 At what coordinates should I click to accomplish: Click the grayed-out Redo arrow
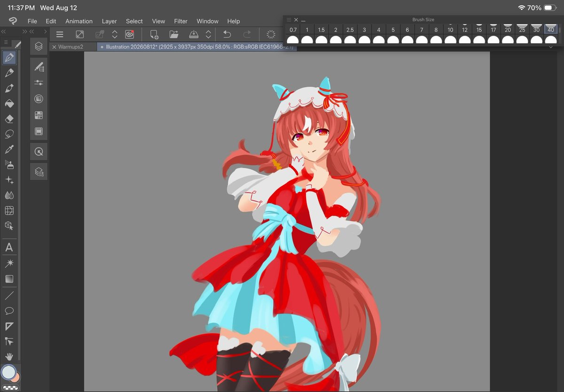[247, 34]
